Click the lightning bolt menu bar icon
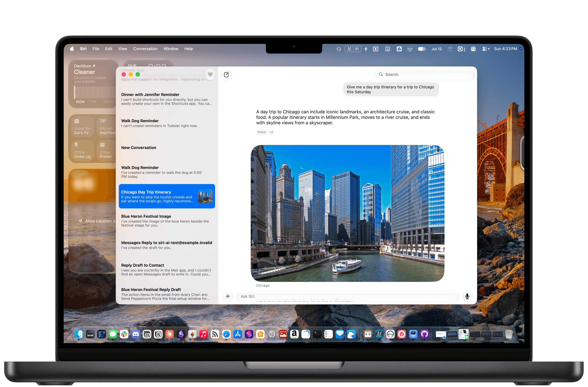 click(366, 49)
